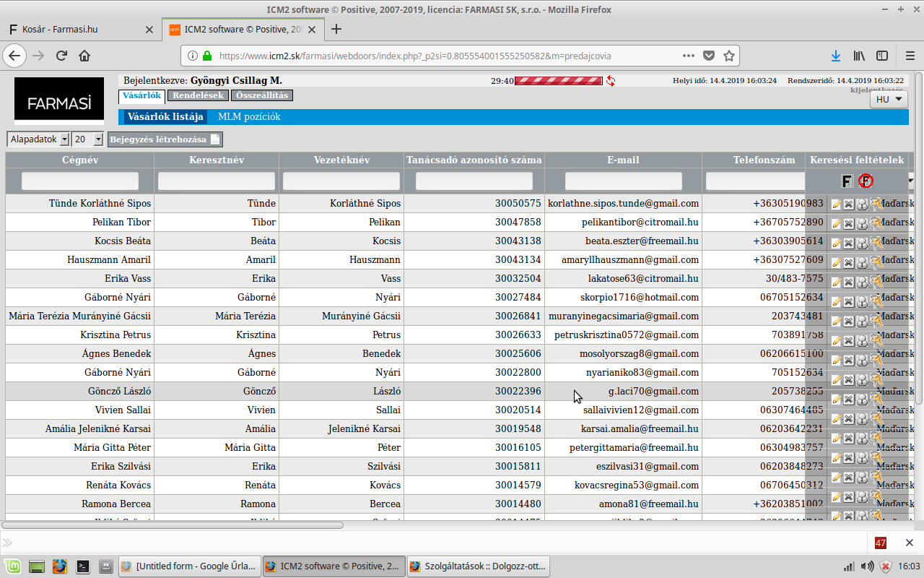924x578 pixels.
Task: Open the Firefox downloads arrow icon
Action: 835,56
